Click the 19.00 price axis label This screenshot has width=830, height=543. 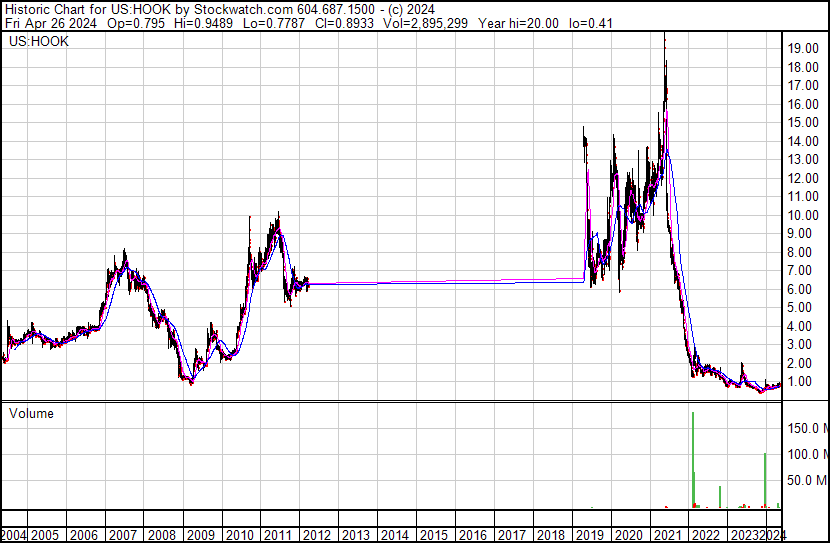point(804,48)
